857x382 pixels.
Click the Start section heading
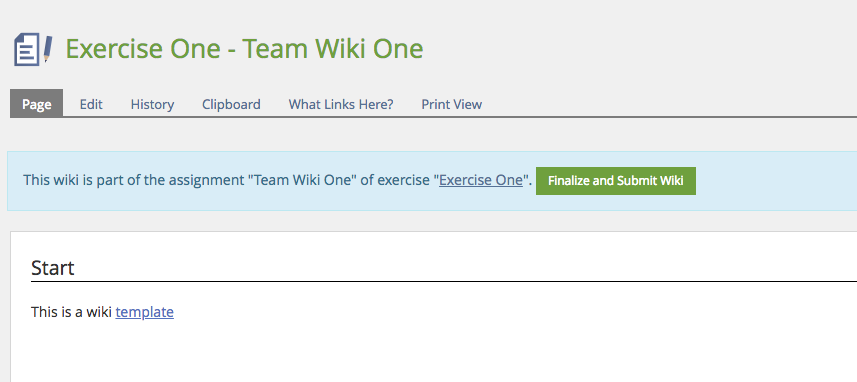click(x=53, y=268)
